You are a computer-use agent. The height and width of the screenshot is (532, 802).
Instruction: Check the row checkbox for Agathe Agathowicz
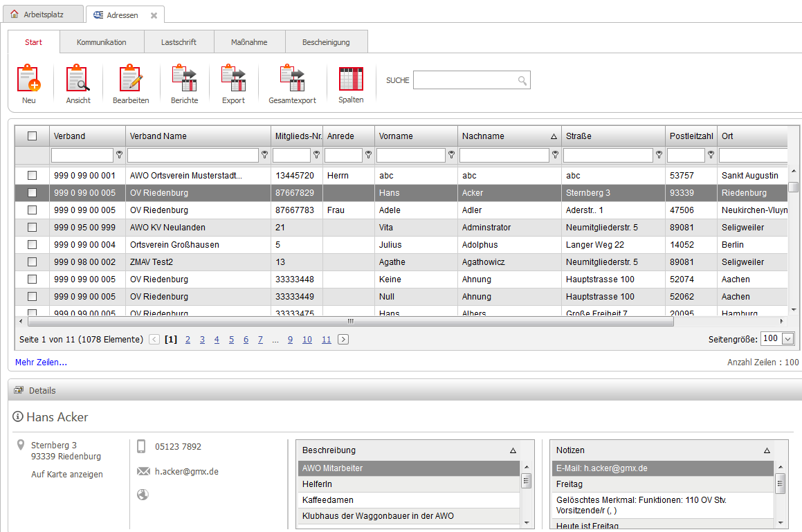tap(33, 262)
